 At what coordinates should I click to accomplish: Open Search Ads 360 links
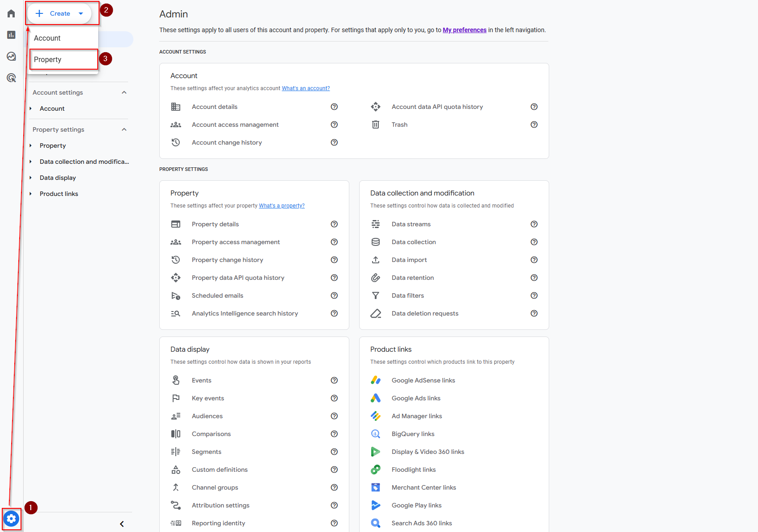(x=422, y=523)
